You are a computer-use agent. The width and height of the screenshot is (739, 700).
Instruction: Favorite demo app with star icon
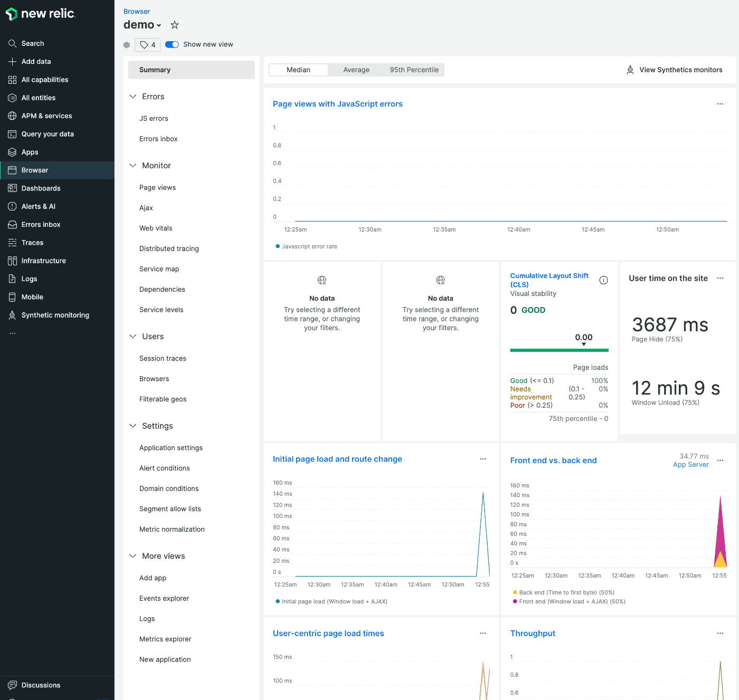coord(175,25)
